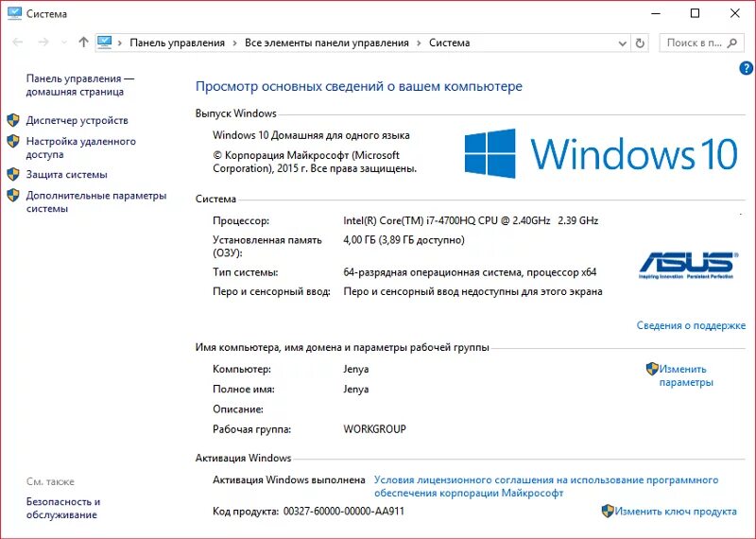
Task: Click 'Windows 10 Домашняя для одного языка' text
Action: coord(311,135)
